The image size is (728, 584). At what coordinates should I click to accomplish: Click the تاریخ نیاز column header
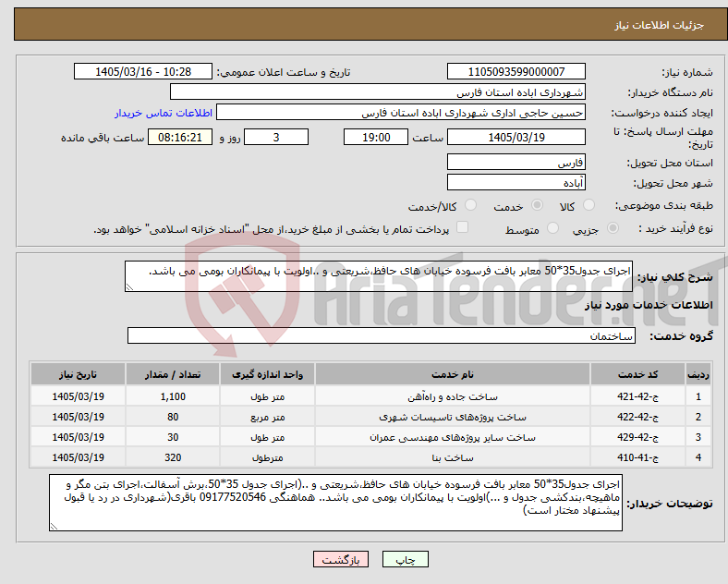tap(78, 374)
